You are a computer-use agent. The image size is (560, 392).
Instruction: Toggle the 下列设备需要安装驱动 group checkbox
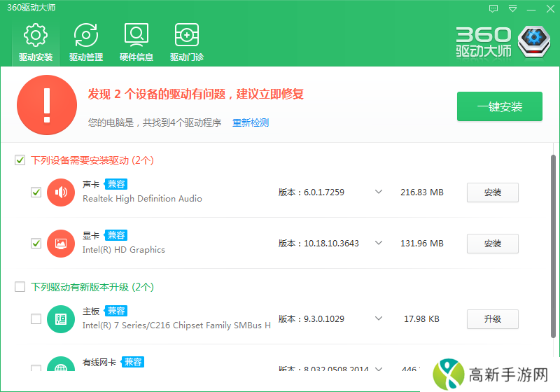tap(20, 160)
